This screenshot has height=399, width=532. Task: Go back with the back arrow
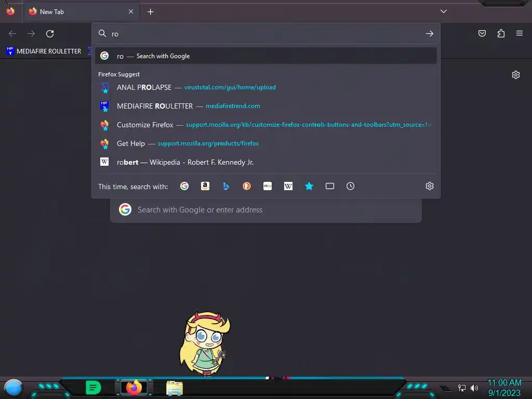coord(12,34)
